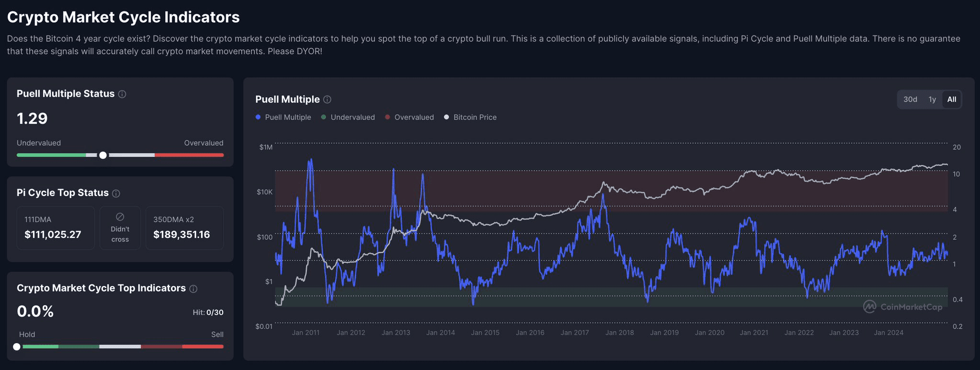
Task: Click the Puell Multiple status slider handle
Action: coord(103,155)
